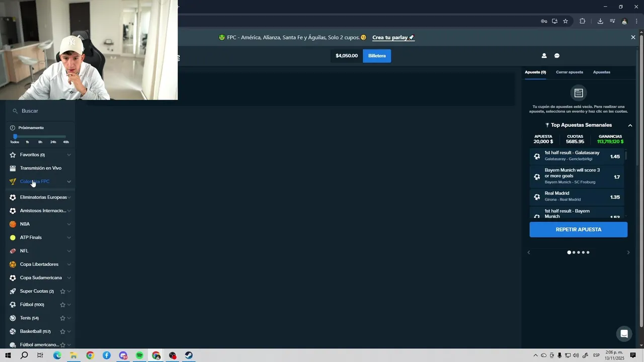Switch to Apuesta (0) tab

tap(535, 72)
